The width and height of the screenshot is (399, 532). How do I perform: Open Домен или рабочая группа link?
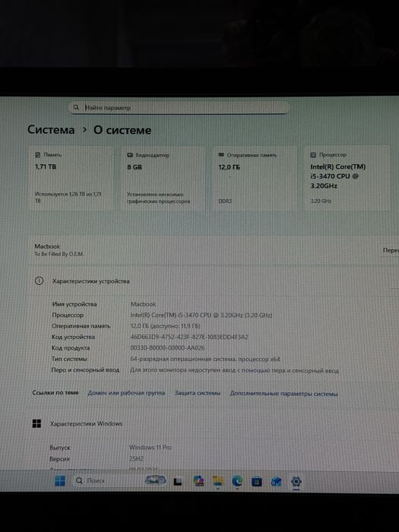(126, 393)
